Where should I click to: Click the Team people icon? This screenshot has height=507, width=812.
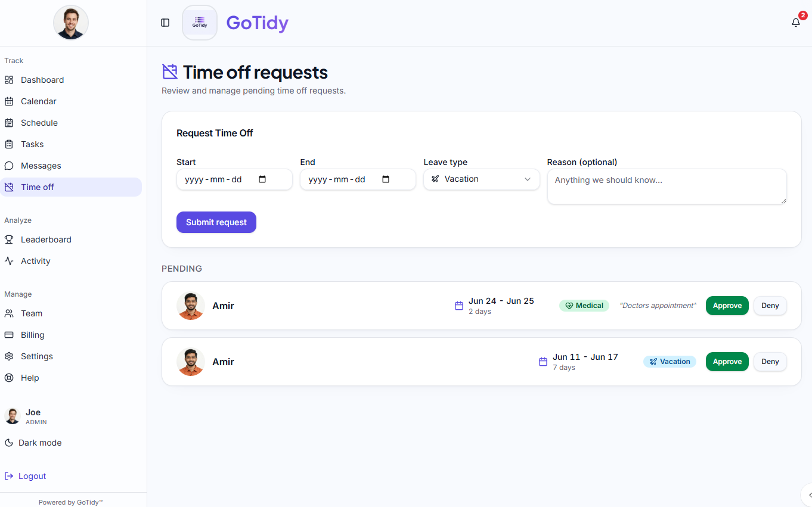9,313
